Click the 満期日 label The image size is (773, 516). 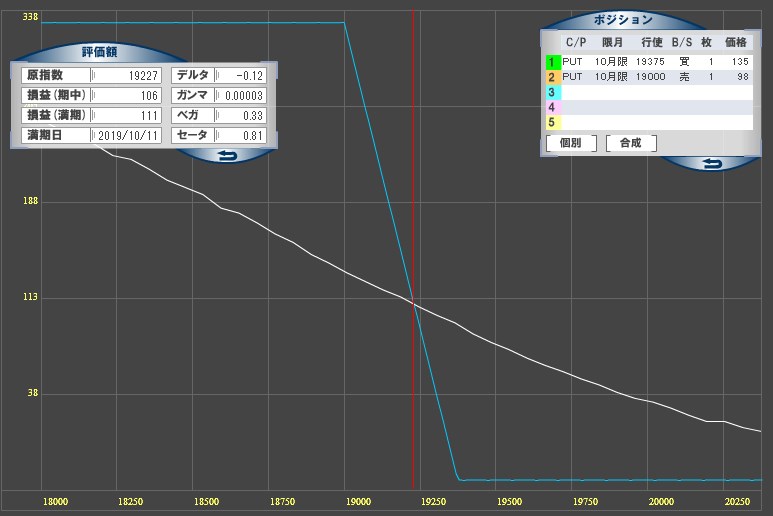click(45, 135)
